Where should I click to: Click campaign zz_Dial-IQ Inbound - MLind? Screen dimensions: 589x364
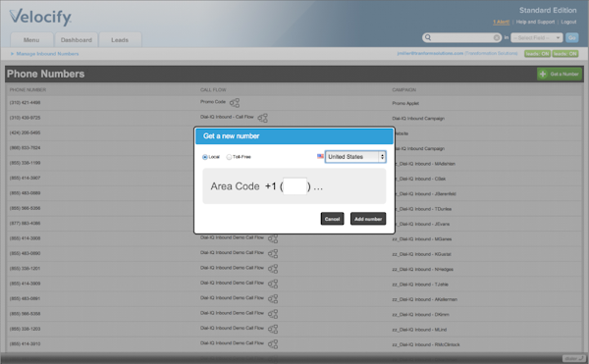(419, 330)
